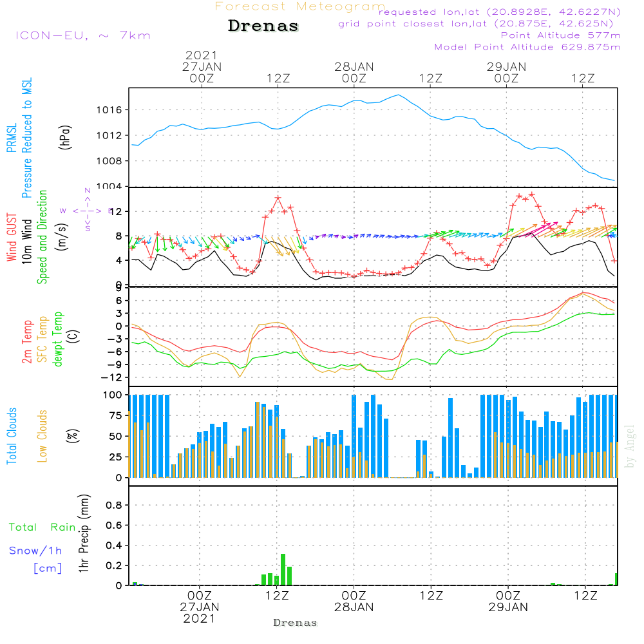Click the red 'Wind GUST' legend label
The width and height of the screenshot is (644, 644).
pyautogui.click(x=12, y=237)
